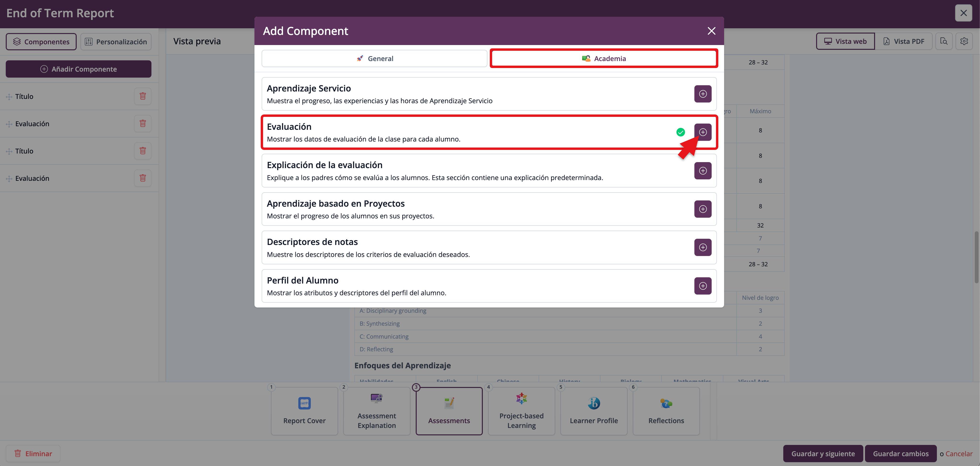Open the Personalización panel
The image size is (980, 466).
click(116, 42)
